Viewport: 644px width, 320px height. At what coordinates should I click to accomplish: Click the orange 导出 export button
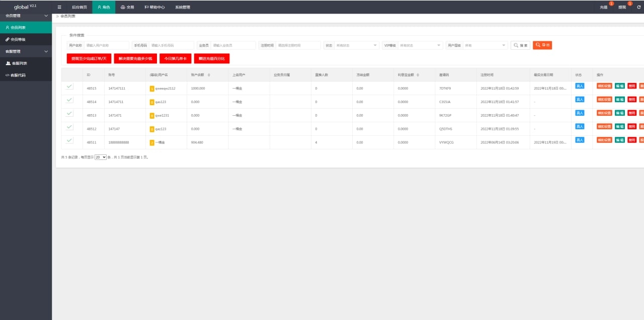tap(542, 45)
